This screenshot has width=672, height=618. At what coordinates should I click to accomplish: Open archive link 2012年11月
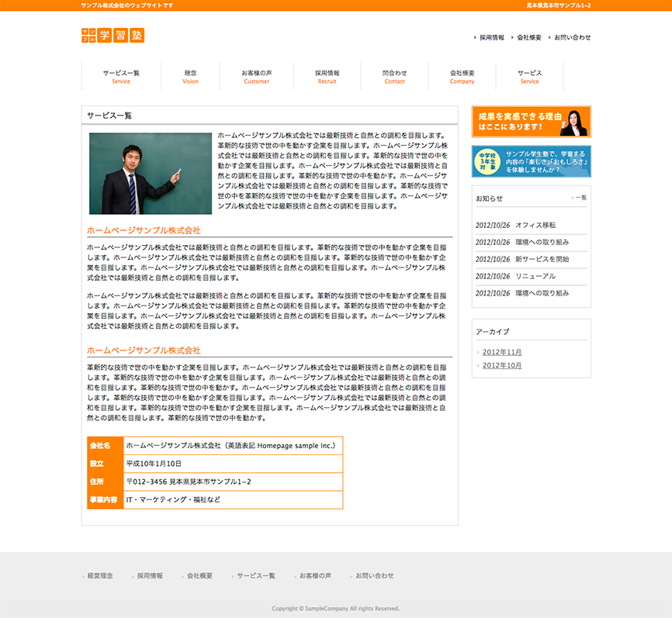tap(502, 352)
